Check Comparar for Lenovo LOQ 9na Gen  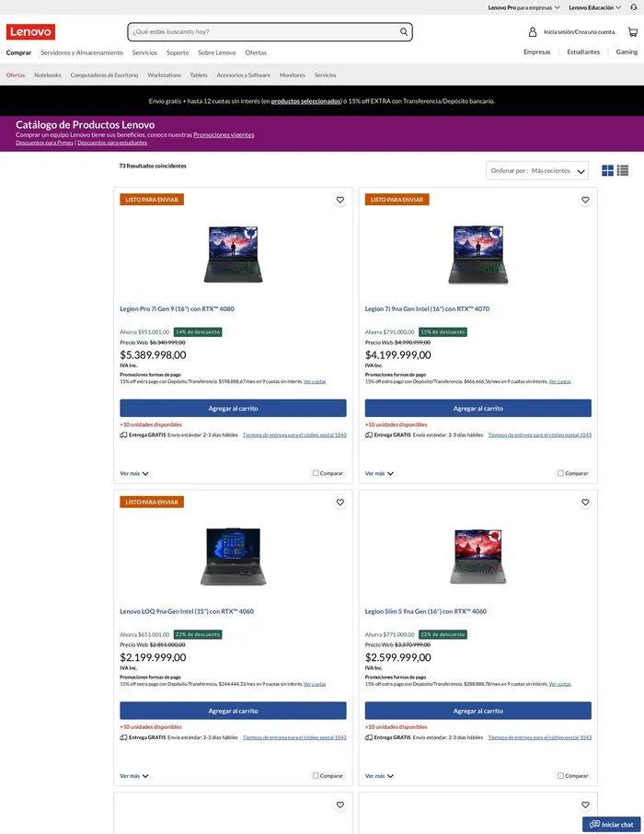point(316,775)
